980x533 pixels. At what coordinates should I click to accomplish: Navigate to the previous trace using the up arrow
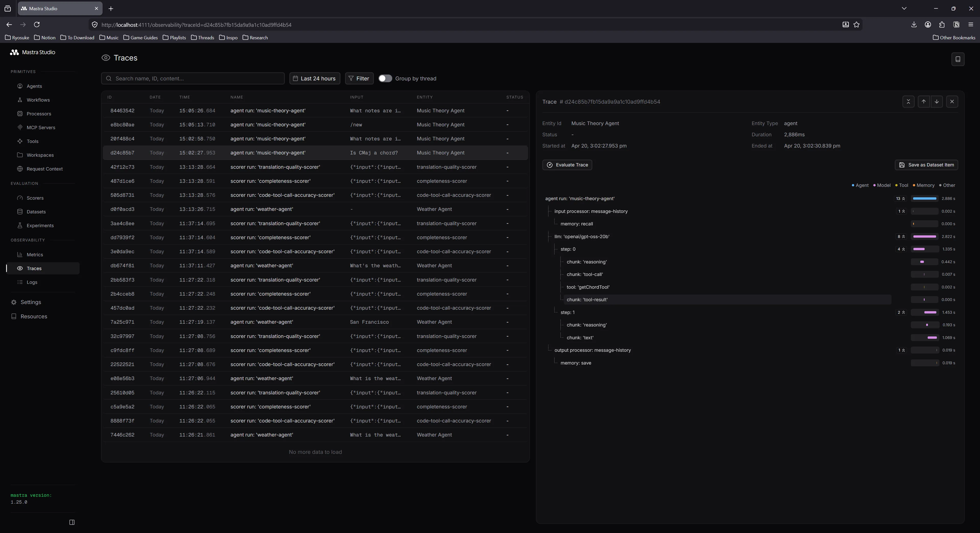923,102
